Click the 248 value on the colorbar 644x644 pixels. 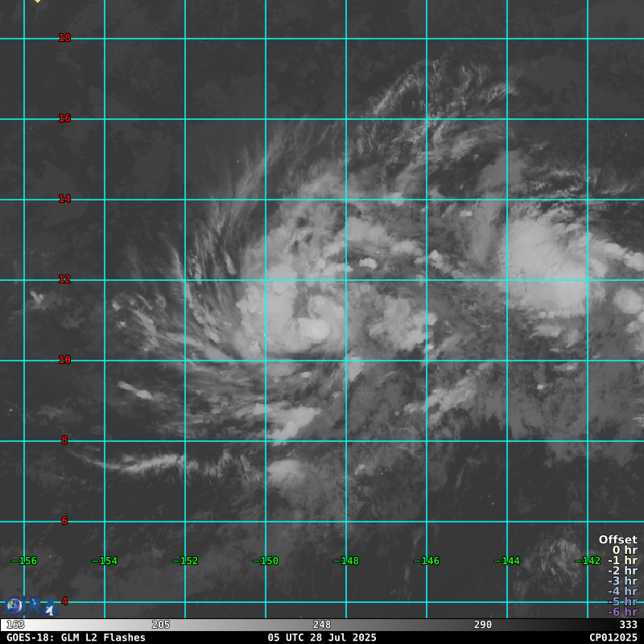[x=322, y=625]
